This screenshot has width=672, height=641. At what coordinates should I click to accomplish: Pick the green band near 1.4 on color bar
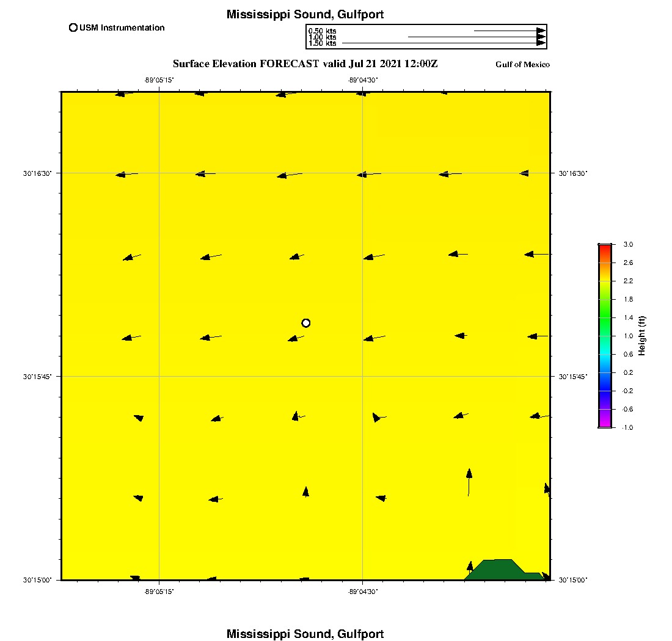[x=605, y=317]
